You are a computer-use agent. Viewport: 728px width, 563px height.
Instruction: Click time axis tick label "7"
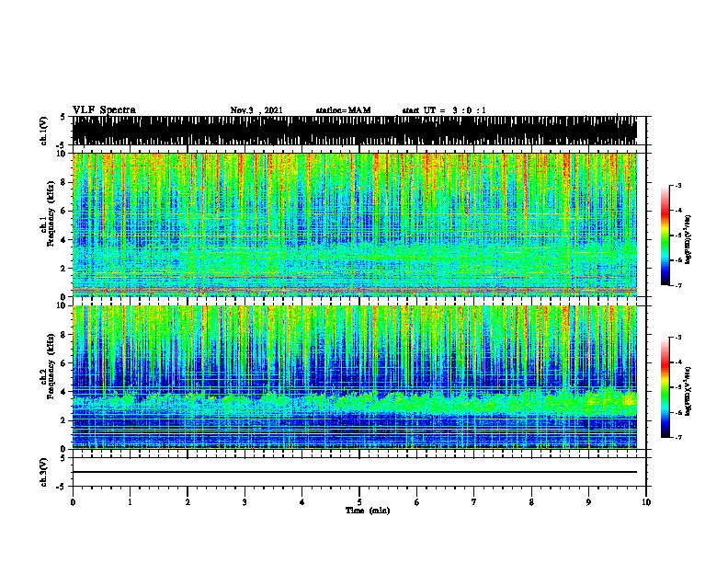(474, 502)
